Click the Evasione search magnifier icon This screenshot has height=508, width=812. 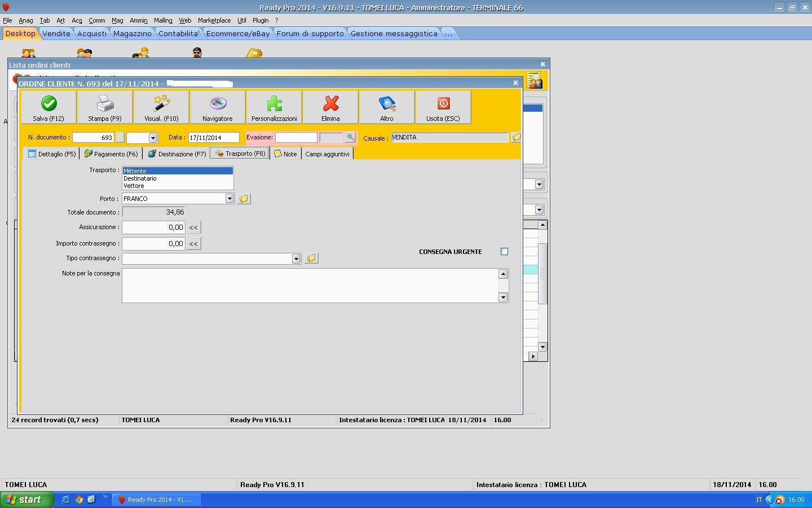[x=350, y=137]
